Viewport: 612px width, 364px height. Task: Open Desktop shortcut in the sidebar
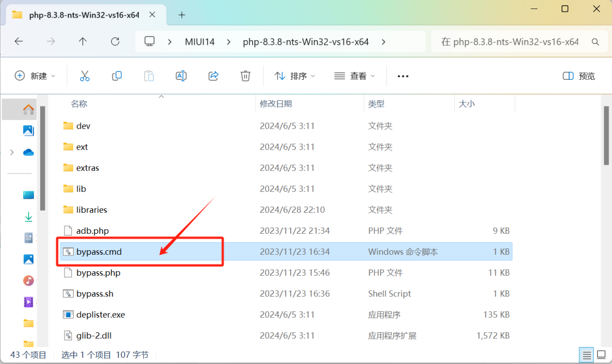28,195
